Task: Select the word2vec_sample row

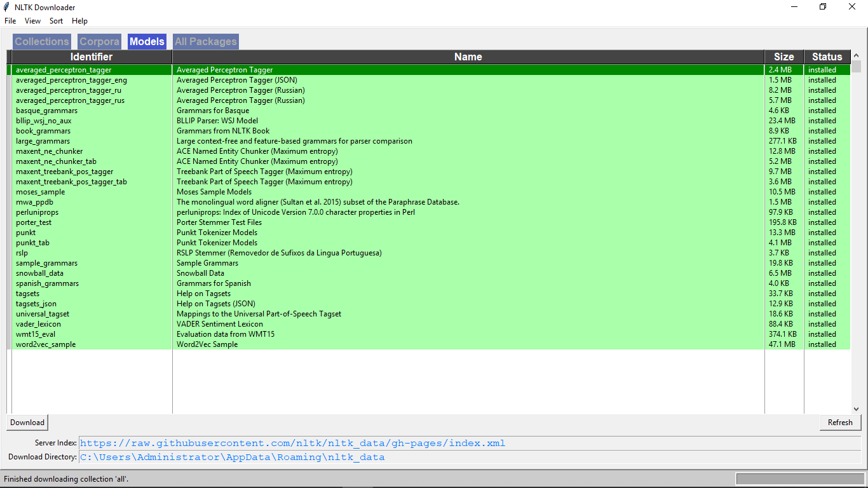Action: pos(431,344)
